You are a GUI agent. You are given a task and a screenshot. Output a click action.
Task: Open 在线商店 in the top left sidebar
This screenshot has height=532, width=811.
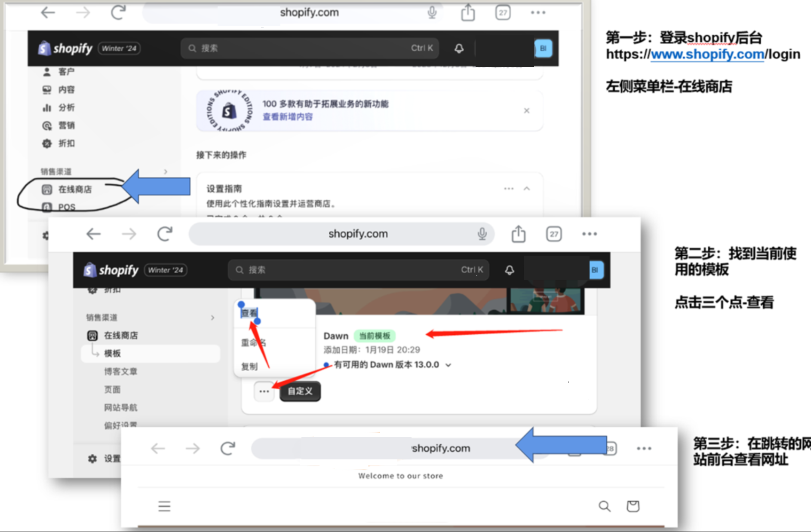click(x=74, y=190)
